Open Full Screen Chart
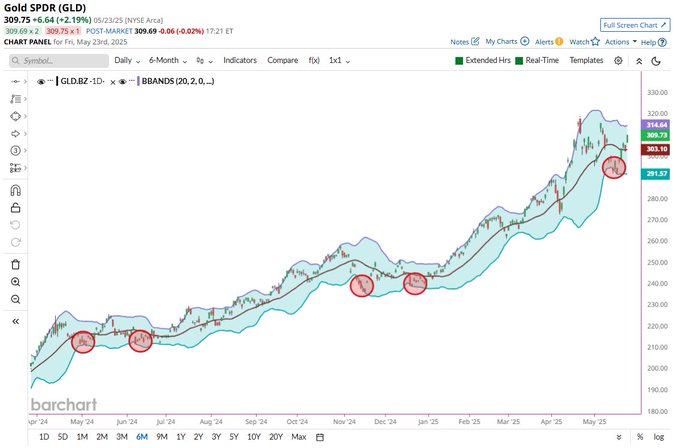 635,25
